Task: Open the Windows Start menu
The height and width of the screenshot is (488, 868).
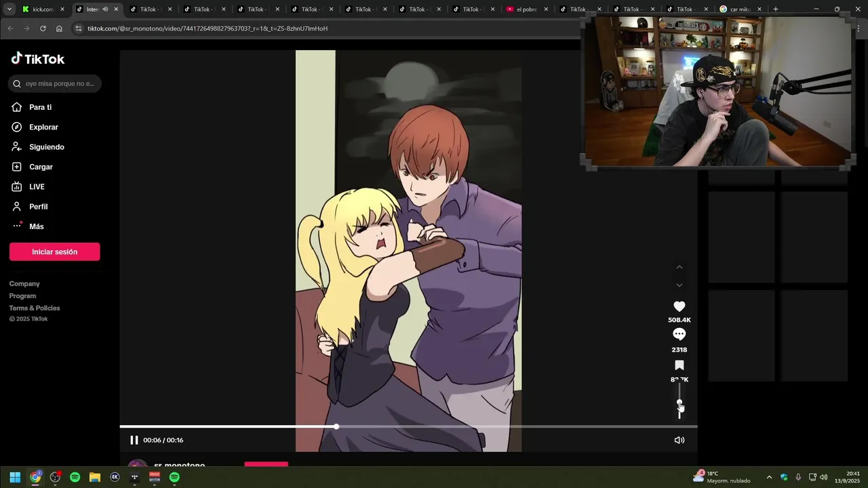Action: coord(15,477)
